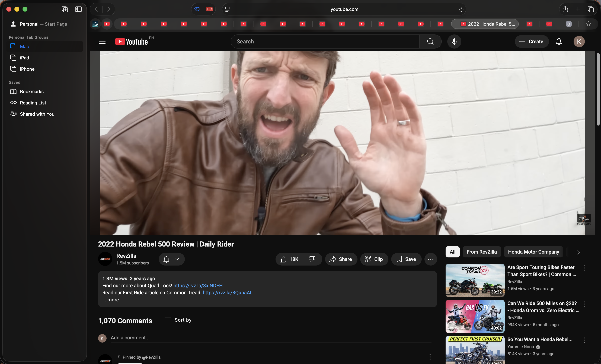Expand description with ...more
This screenshot has width=601, height=364.
(x=111, y=300)
